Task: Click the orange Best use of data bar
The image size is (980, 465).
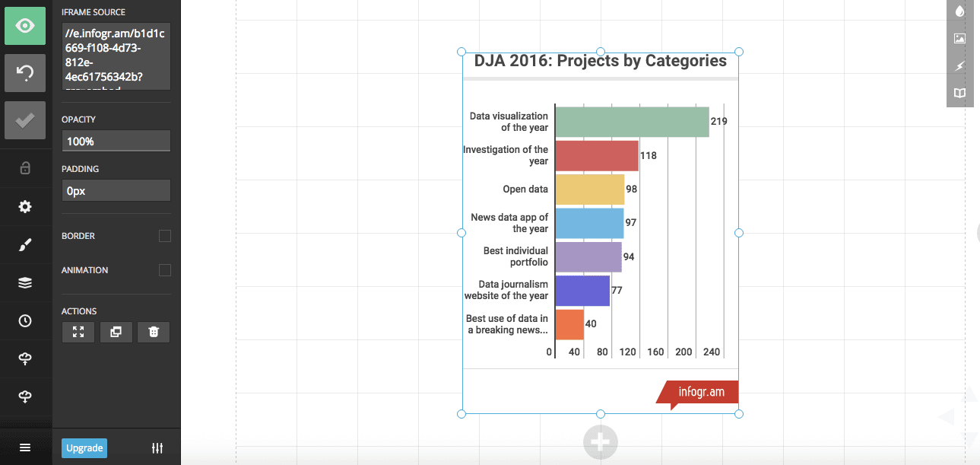Action: [x=569, y=324]
